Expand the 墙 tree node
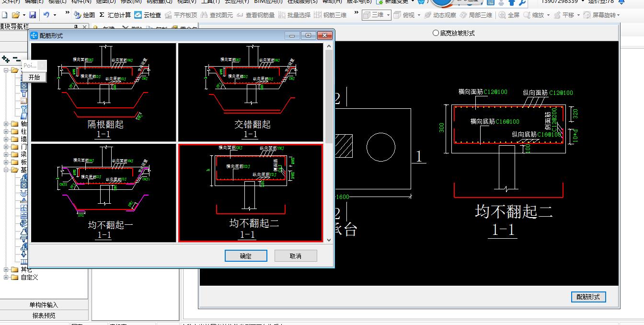This screenshot has width=644, height=325. 6,139
